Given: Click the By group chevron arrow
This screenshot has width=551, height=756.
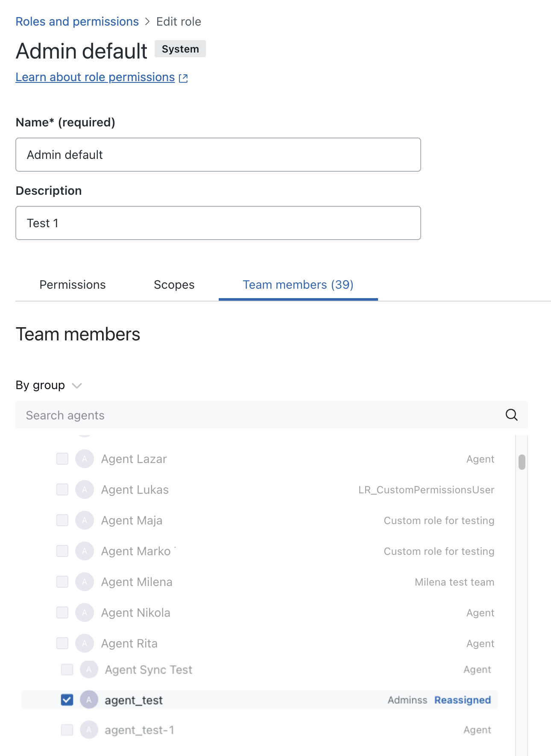Looking at the screenshot, I should [x=77, y=386].
